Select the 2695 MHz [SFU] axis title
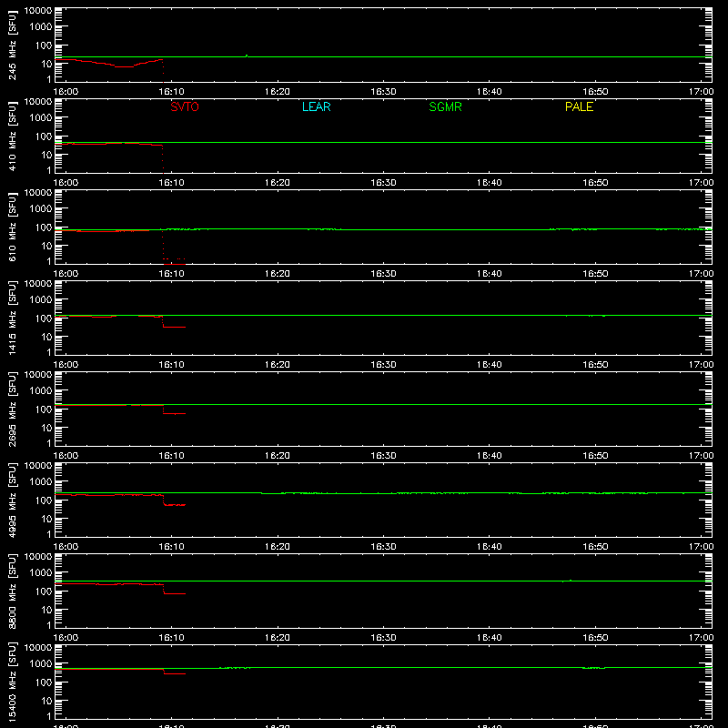728x728 pixels. [13, 409]
